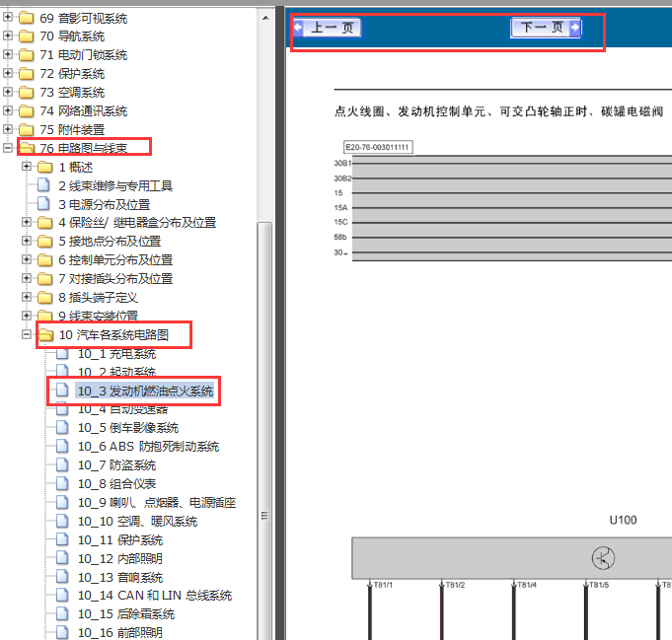The image size is (672, 640).
Task: Expand the 8 插头端子定义 node
Action: (27, 297)
